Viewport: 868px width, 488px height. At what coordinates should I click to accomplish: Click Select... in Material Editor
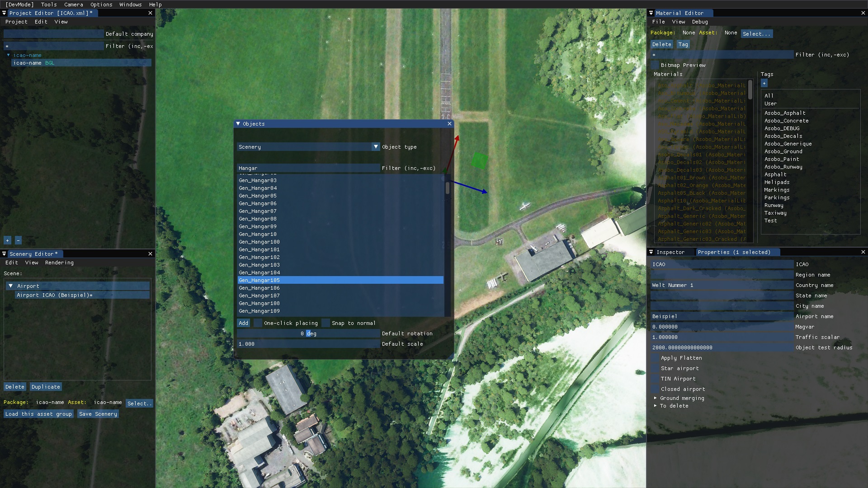coord(756,34)
